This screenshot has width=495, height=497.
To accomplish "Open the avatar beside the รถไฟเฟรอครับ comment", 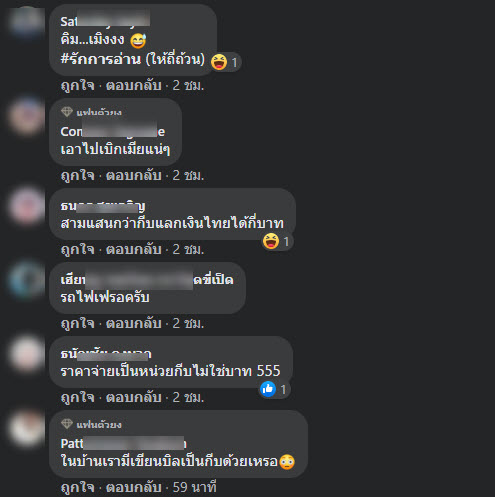I will click(27, 280).
